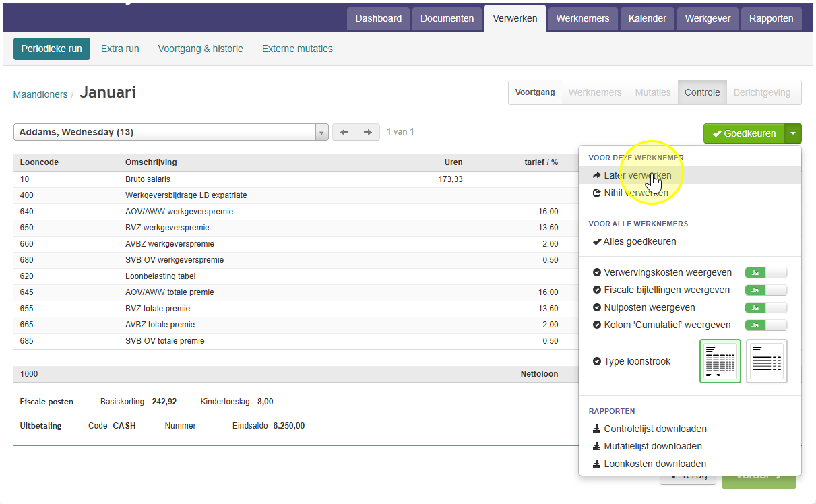The height and width of the screenshot is (504, 816).
Task: Open Externe mutaties
Action: pyautogui.click(x=297, y=49)
